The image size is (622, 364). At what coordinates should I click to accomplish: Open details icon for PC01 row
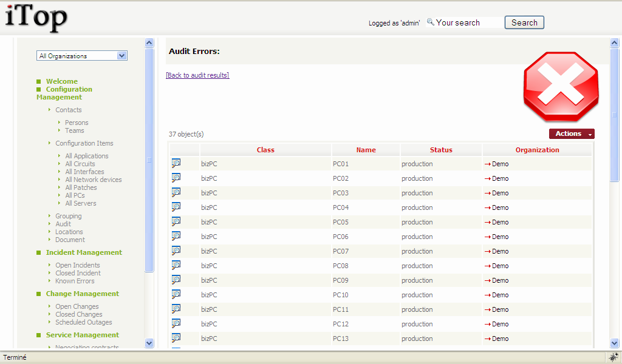176,163
